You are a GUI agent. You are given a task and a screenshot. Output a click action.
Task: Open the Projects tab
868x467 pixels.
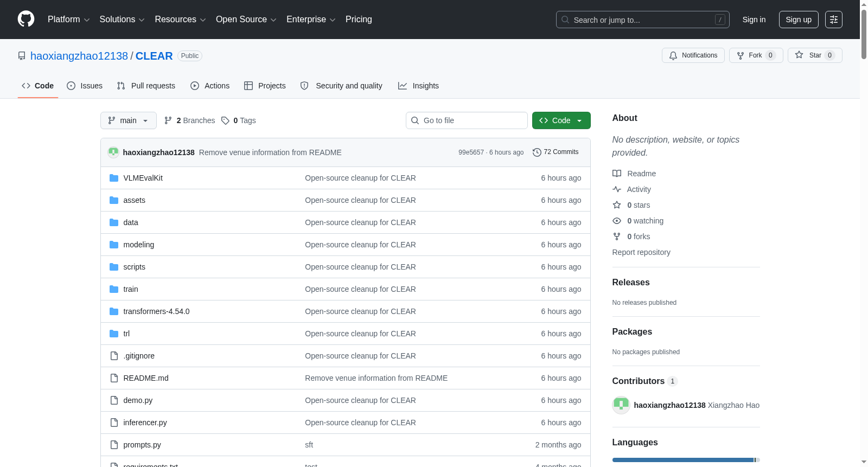(265, 86)
